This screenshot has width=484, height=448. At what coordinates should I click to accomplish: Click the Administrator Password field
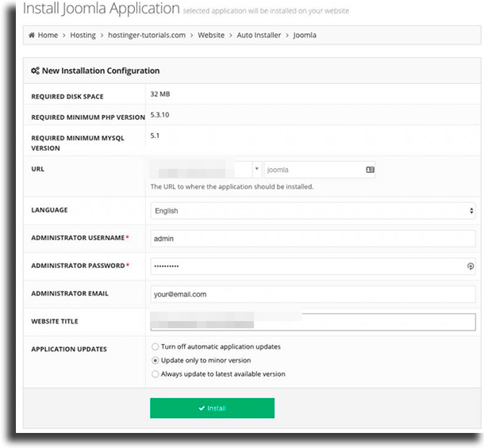click(x=313, y=266)
